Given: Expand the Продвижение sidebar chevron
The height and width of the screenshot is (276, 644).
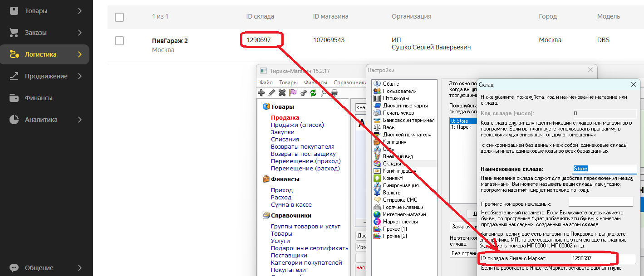Looking at the screenshot, I should 80,76.
